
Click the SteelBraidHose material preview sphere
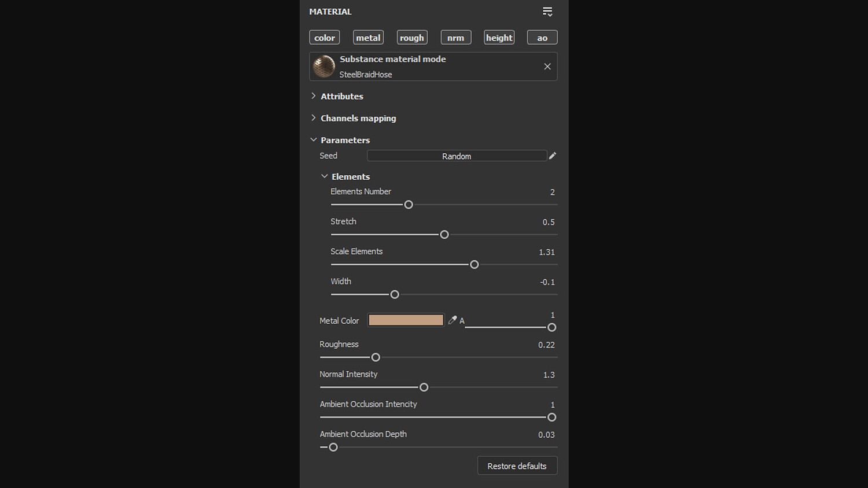pyautogui.click(x=324, y=66)
